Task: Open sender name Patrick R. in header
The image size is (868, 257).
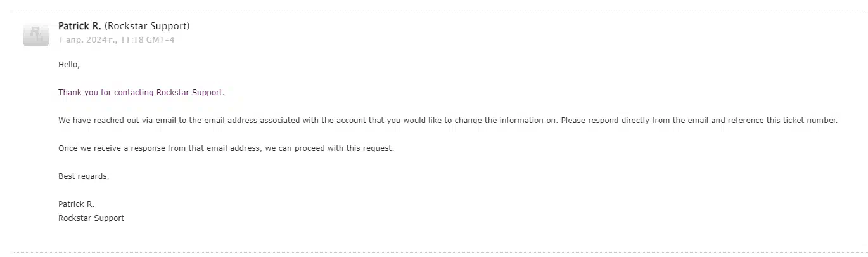Action: (x=80, y=26)
